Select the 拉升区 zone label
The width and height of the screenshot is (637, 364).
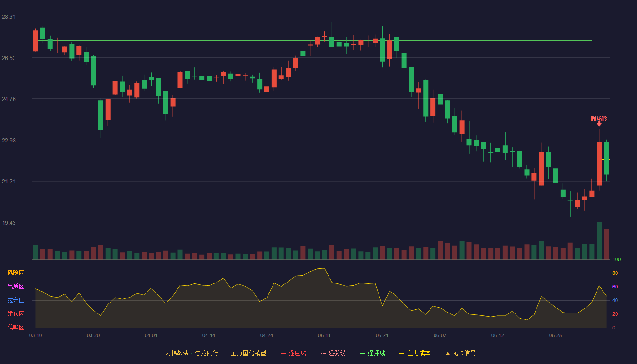pos(15,300)
